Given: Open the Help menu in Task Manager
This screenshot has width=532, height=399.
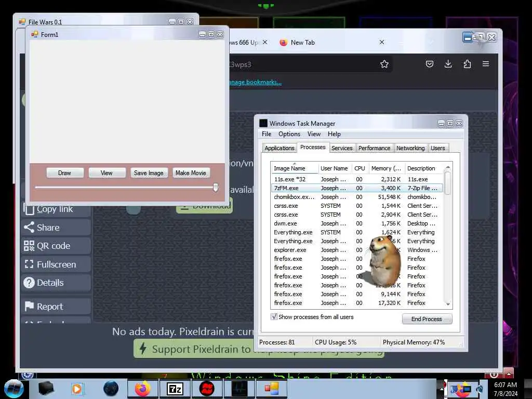Looking at the screenshot, I should pos(334,134).
